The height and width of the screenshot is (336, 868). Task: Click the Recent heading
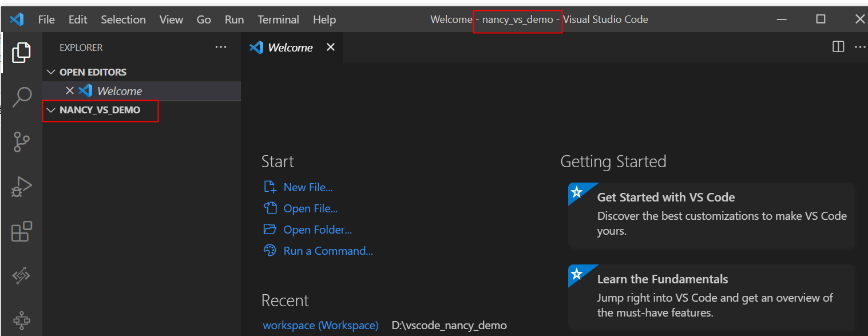coord(285,301)
